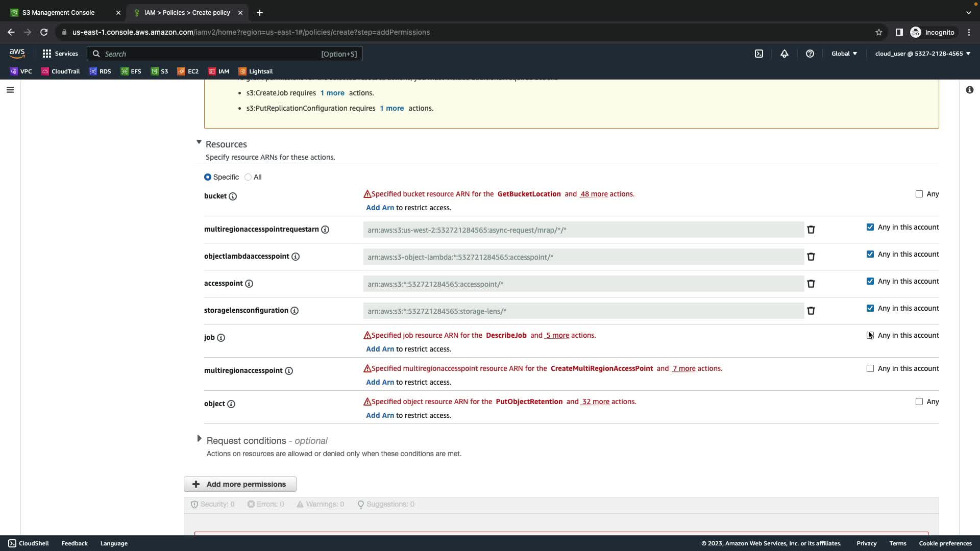Check Any in this account for multiregionaccesspoint
The height and width of the screenshot is (551, 980).
coord(870,368)
